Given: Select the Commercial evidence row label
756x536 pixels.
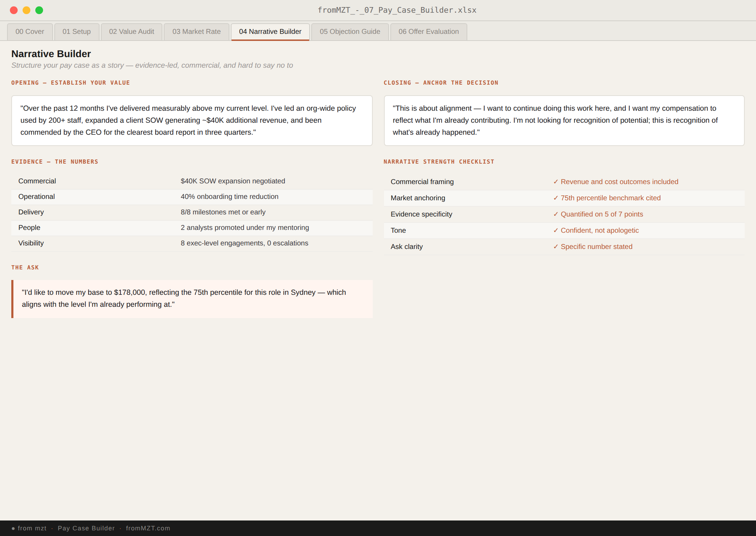Looking at the screenshot, I should (x=37, y=181).
